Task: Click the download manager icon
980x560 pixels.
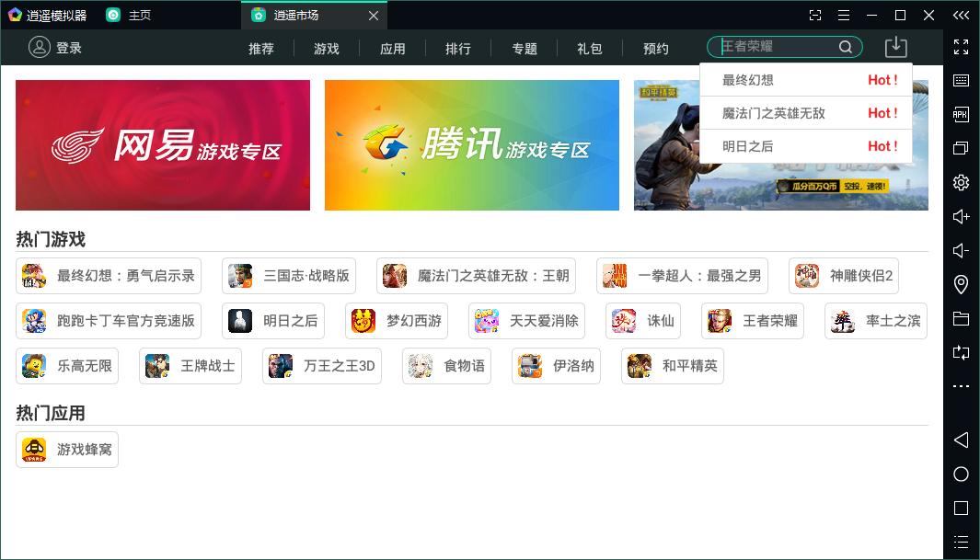Action: 895,48
